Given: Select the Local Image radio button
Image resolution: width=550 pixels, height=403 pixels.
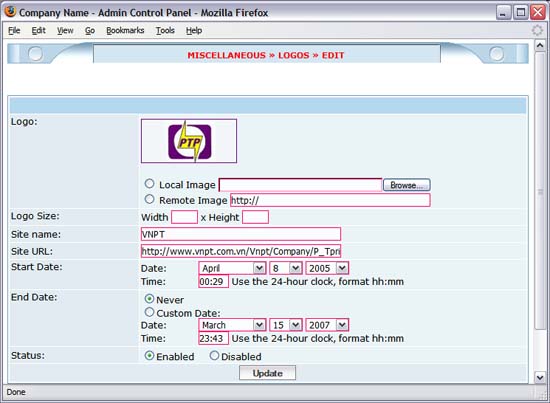Looking at the screenshot, I should coord(149,183).
